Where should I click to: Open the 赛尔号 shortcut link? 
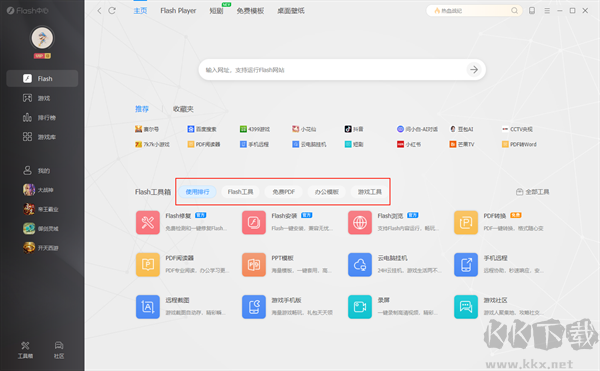tap(147, 129)
